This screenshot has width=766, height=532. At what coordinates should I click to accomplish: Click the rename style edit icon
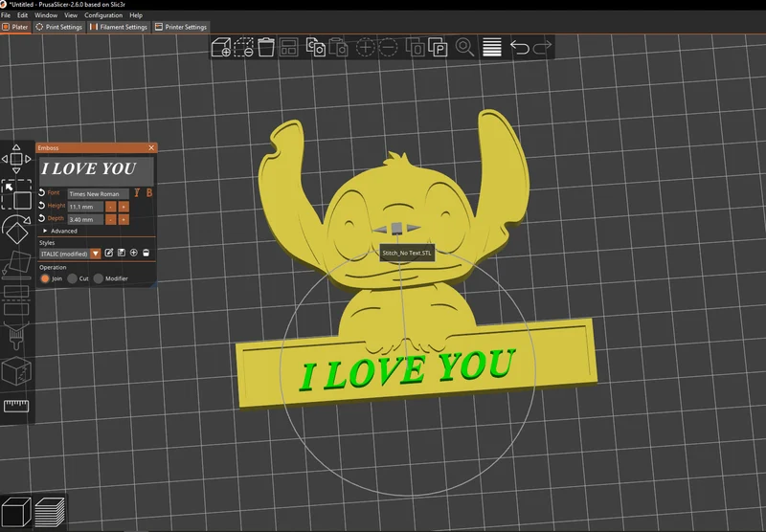109,253
